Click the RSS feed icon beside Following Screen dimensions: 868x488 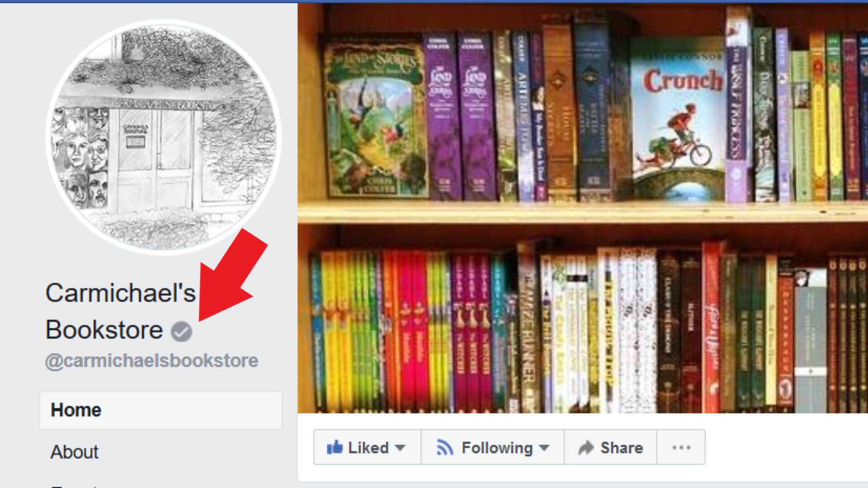tap(445, 447)
